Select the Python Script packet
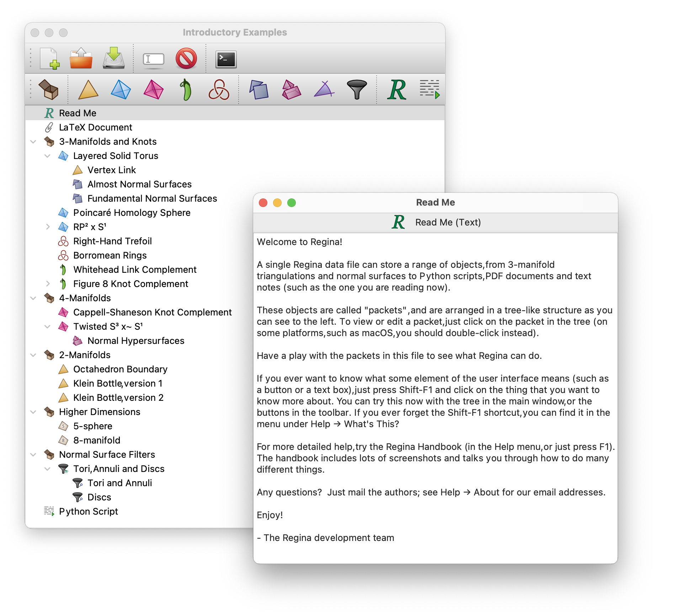Screen dimensions: 677x616 click(x=88, y=511)
